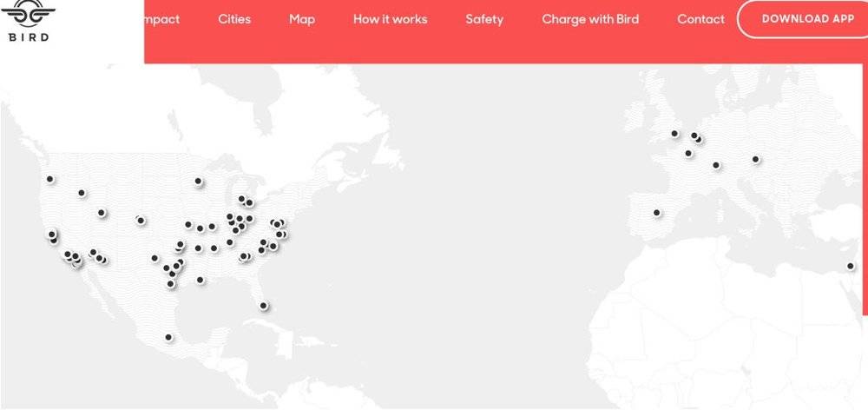Viewport: 868px width, 410px height.
Task: Select How it works in navigation
Action: (x=391, y=19)
